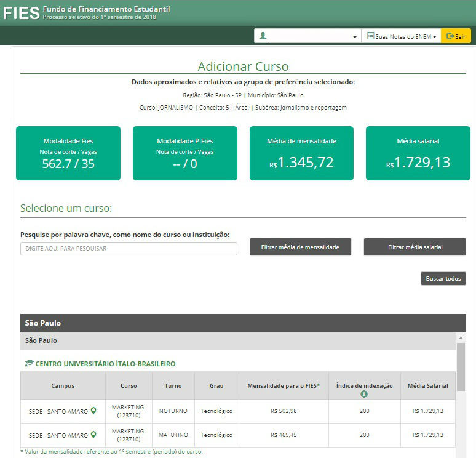
Task: Click the R$ 469,45 mensalidade cell
Action: click(x=284, y=435)
